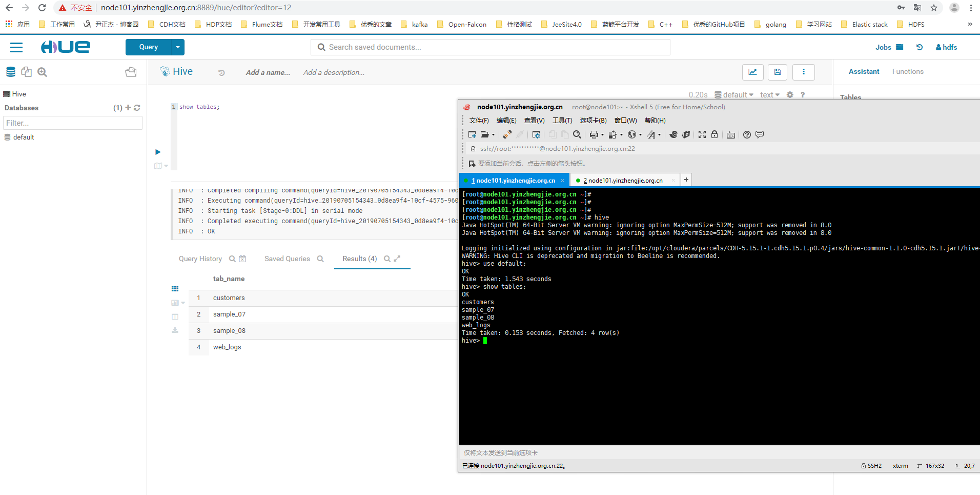Refresh the Databases list
Image resolution: width=980 pixels, height=495 pixels.
click(137, 108)
